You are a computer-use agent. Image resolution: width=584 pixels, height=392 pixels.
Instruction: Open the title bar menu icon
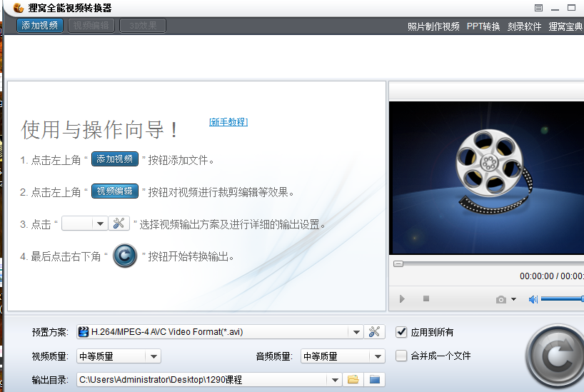(538, 8)
